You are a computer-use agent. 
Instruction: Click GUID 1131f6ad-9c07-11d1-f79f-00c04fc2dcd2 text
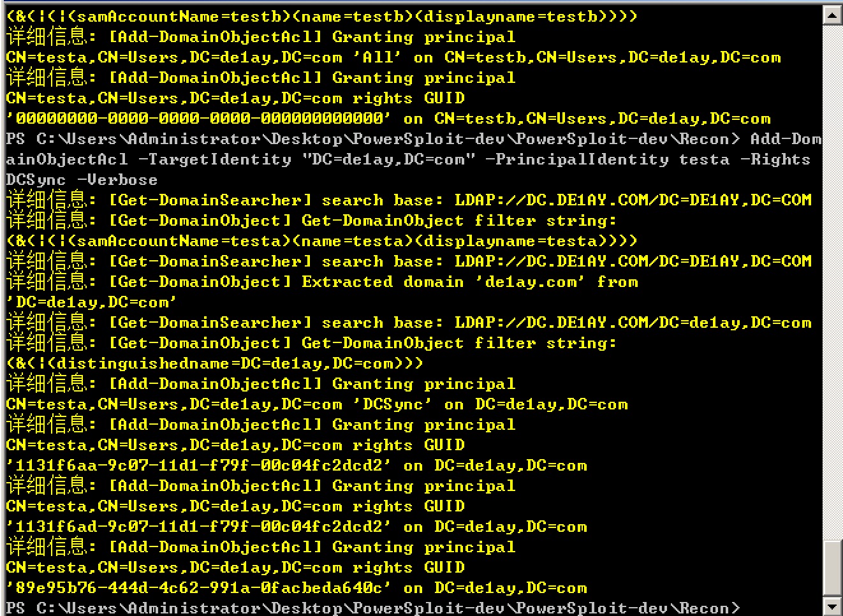click(x=199, y=526)
